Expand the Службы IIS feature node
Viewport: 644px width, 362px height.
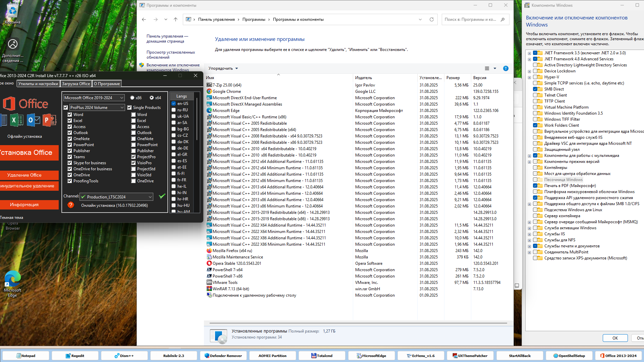click(529, 234)
